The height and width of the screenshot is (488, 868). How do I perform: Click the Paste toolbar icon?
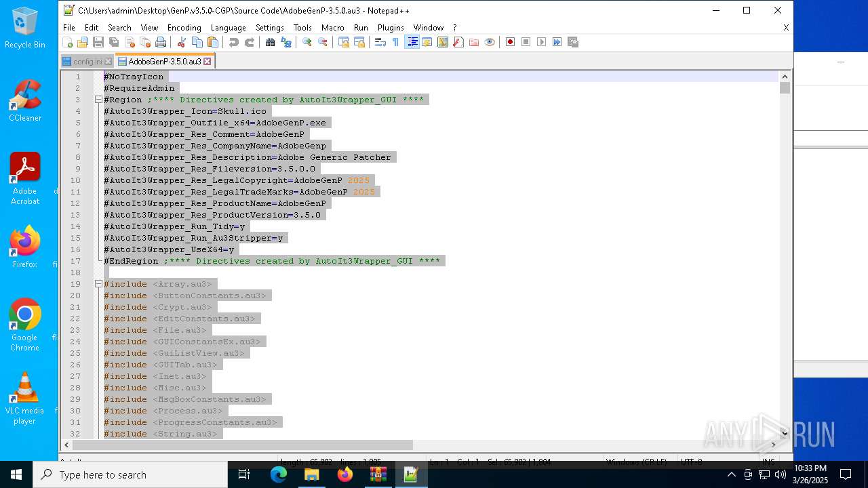coord(213,42)
